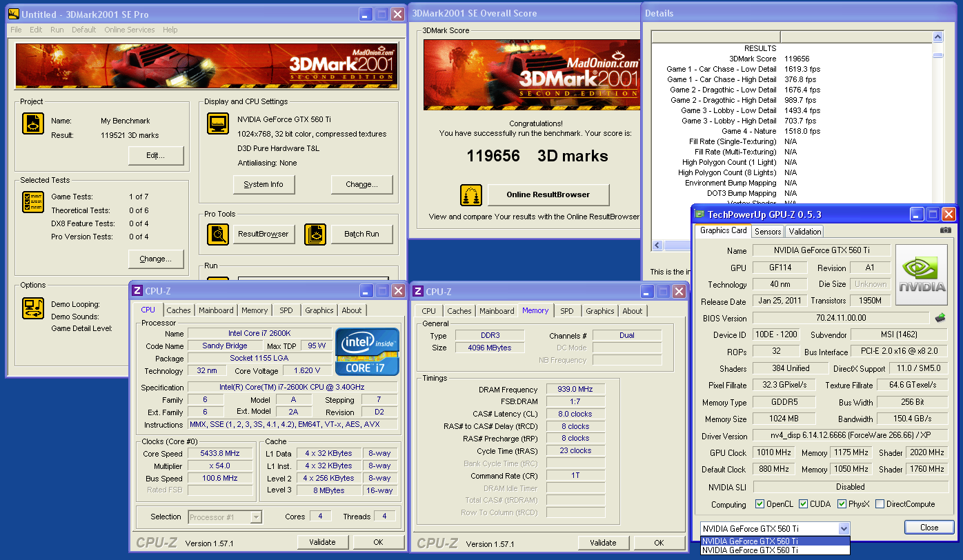Click title bar Z icon of CPU-Z memory window
The image size is (963, 560).
click(418, 292)
